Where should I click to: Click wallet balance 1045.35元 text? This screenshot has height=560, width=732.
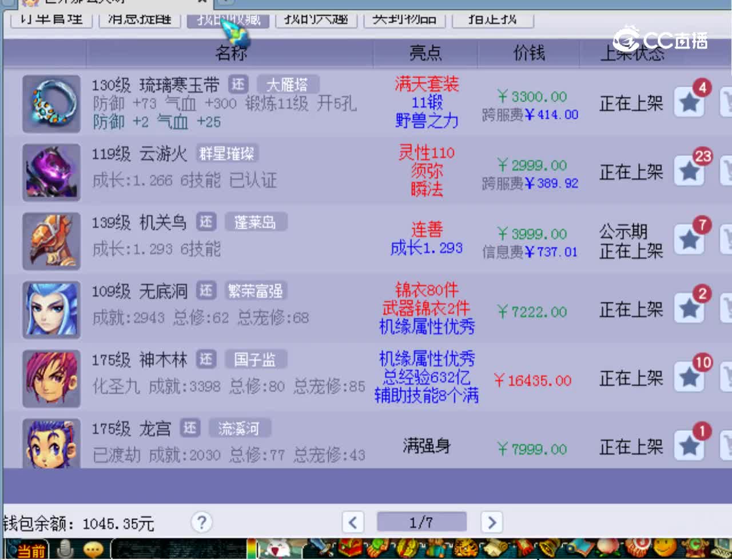pyautogui.click(x=118, y=523)
